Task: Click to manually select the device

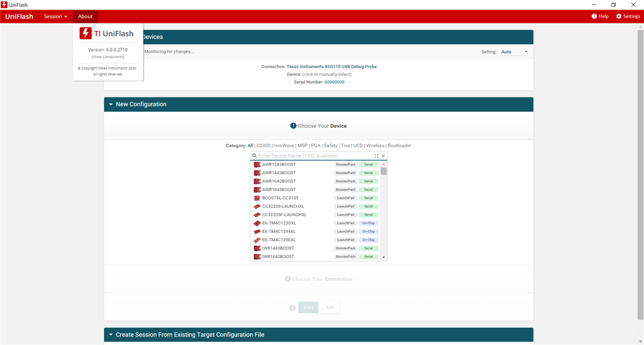Action: click(327, 74)
